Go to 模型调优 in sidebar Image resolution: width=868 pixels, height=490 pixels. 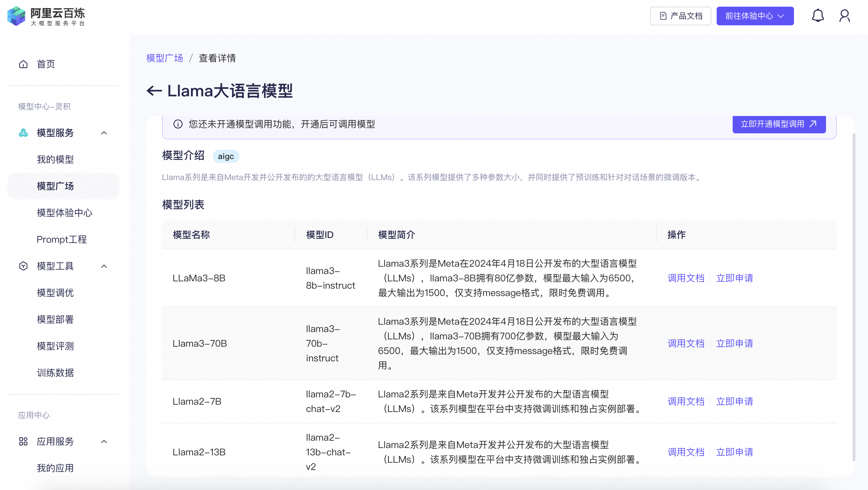tap(55, 293)
